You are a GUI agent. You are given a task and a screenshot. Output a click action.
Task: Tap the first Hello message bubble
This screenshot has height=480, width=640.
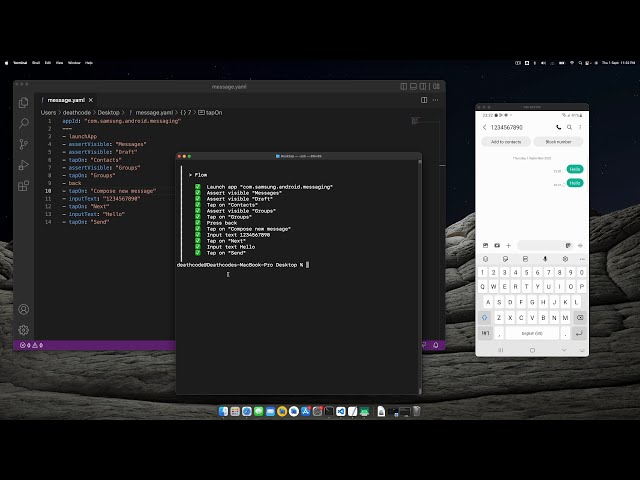click(575, 169)
